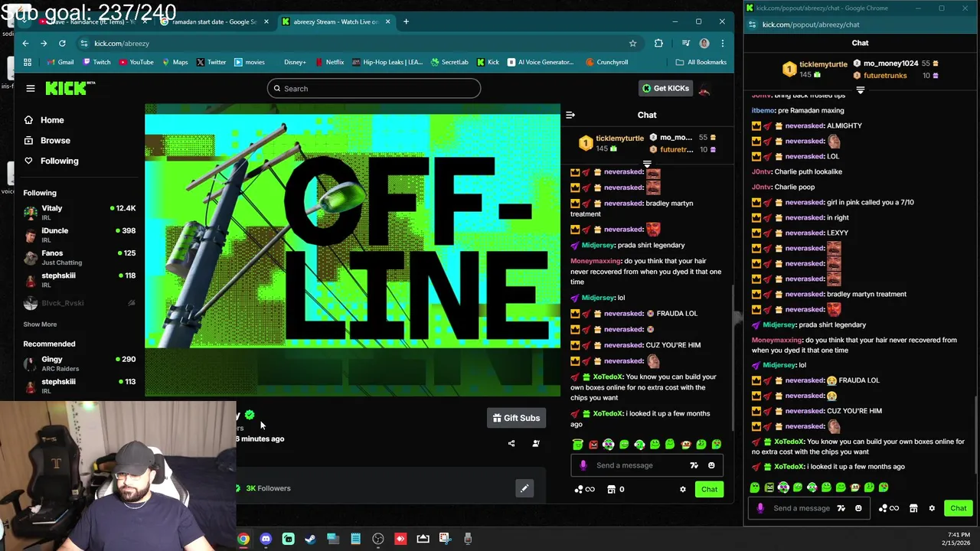The image size is (980, 551).
Task: Click the Discord icon in taskbar
Action: (266, 539)
